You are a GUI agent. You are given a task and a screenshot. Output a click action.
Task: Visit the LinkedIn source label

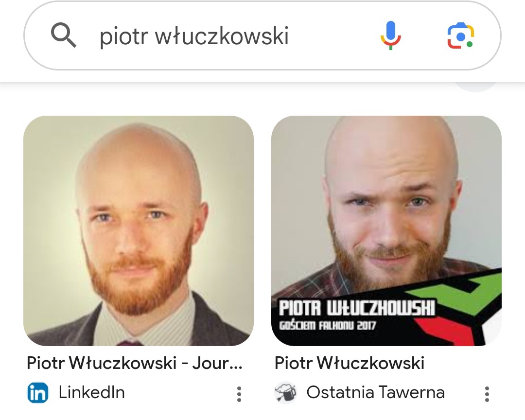point(92,393)
